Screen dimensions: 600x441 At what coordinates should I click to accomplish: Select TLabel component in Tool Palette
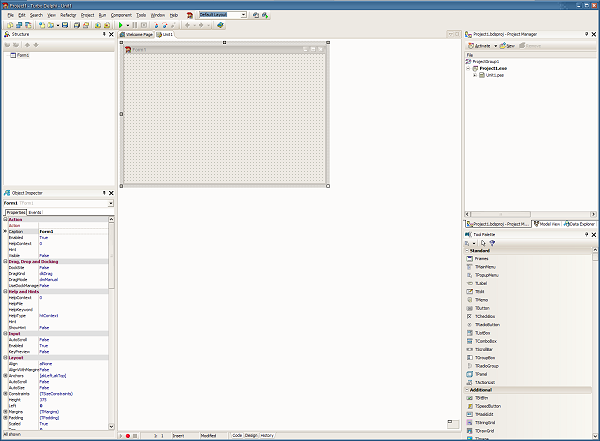481,282
